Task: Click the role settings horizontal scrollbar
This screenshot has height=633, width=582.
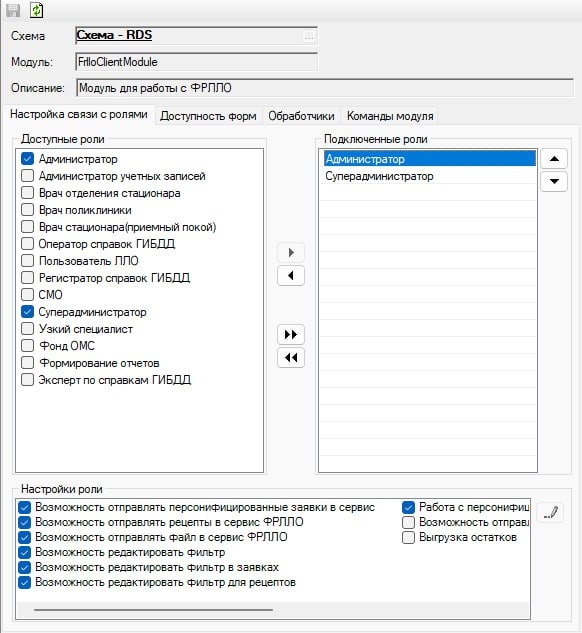Action: (153, 610)
